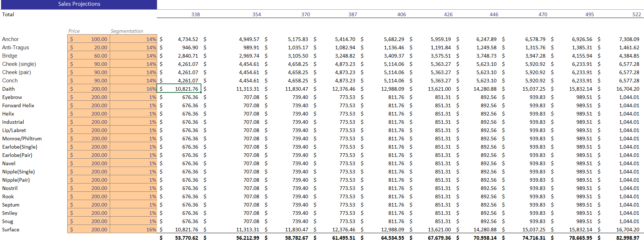This screenshot has width=644, height=240.
Task: Click the Lip/Labret row label
Action: [14, 130]
